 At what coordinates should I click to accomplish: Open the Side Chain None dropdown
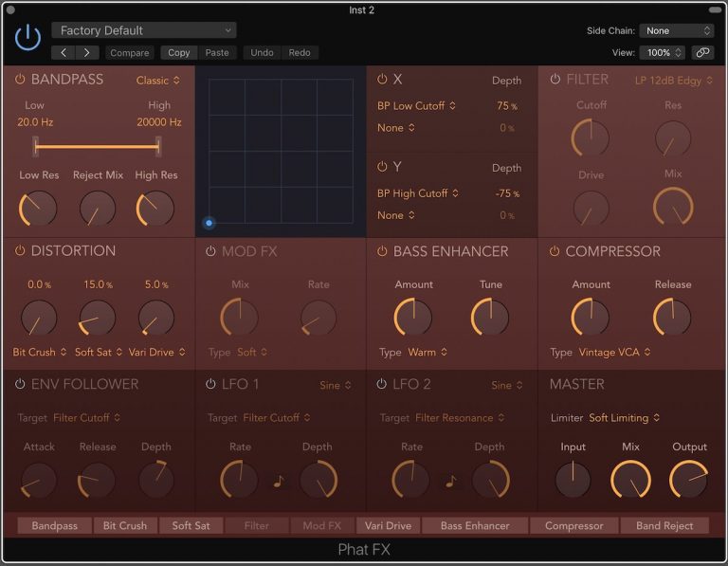[676, 30]
